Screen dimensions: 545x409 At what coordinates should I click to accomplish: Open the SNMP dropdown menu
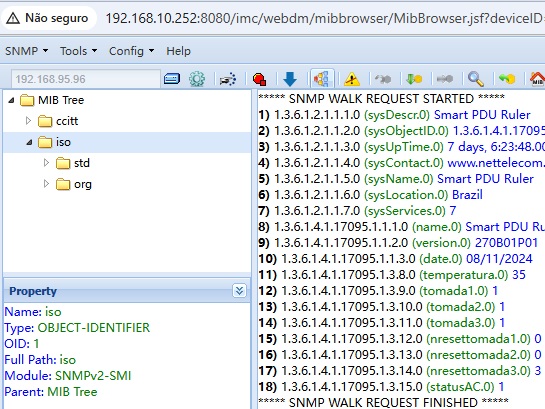pos(26,51)
